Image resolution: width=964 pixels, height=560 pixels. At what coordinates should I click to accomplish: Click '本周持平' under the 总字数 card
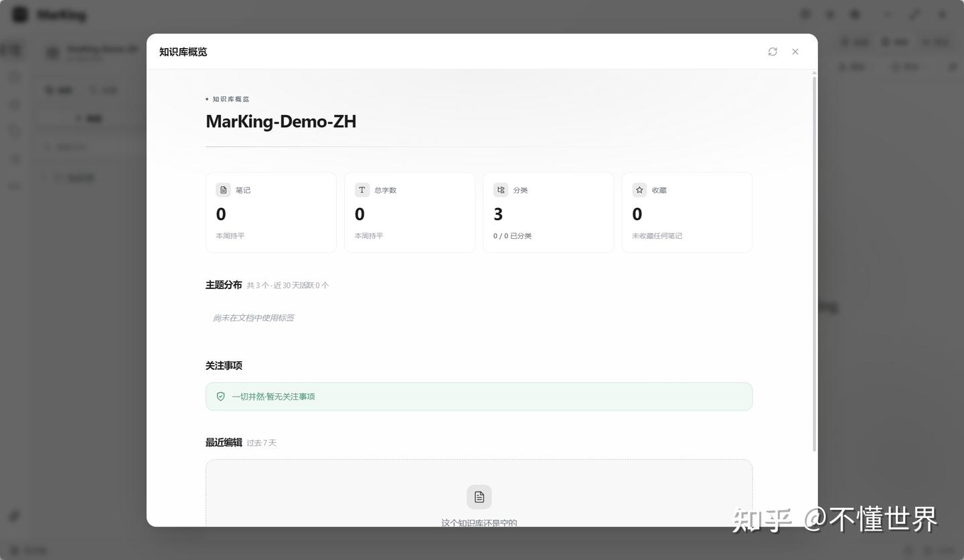pos(369,236)
